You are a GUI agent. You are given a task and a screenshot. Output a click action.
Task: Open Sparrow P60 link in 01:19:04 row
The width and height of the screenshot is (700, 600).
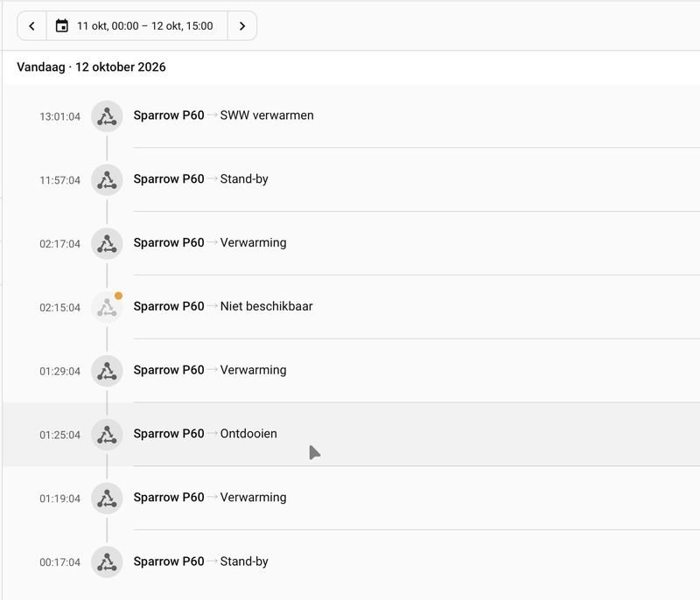coord(169,497)
